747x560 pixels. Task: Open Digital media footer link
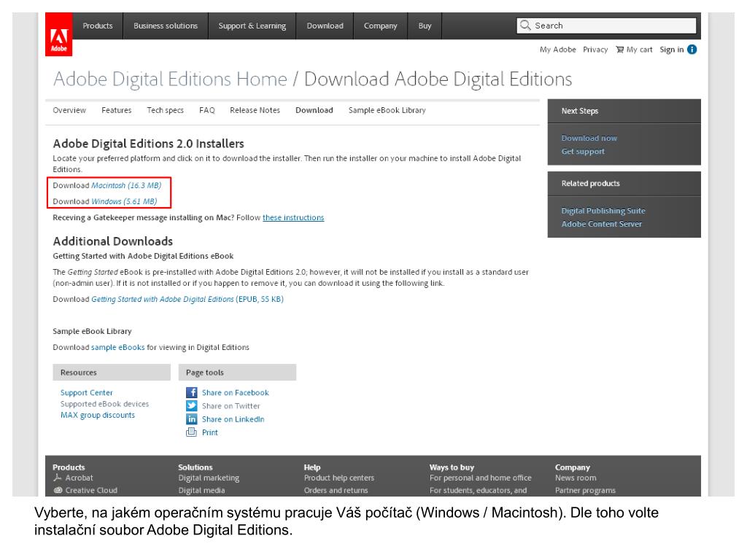[201, 490]
